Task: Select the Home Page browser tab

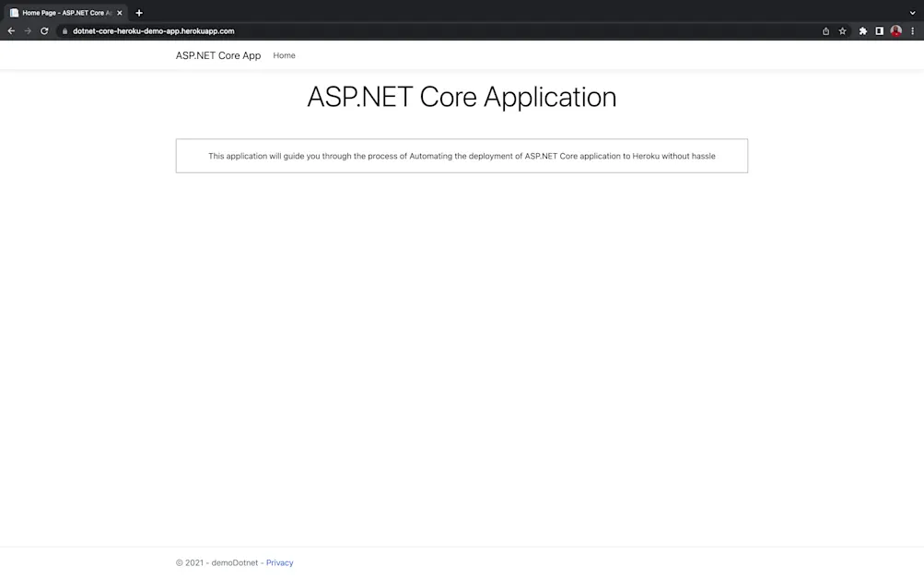Action: pyautogui.click(x=64, y=12)
